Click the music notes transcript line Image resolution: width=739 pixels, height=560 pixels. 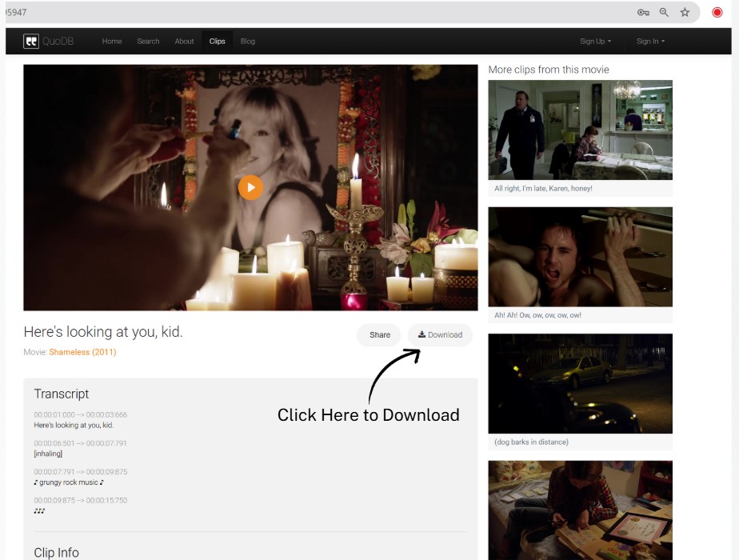pos(39,511)
